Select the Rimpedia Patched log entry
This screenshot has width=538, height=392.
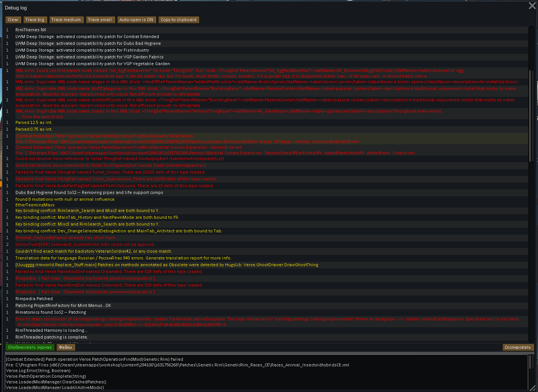pyautogui.click(x=267, y=299)
